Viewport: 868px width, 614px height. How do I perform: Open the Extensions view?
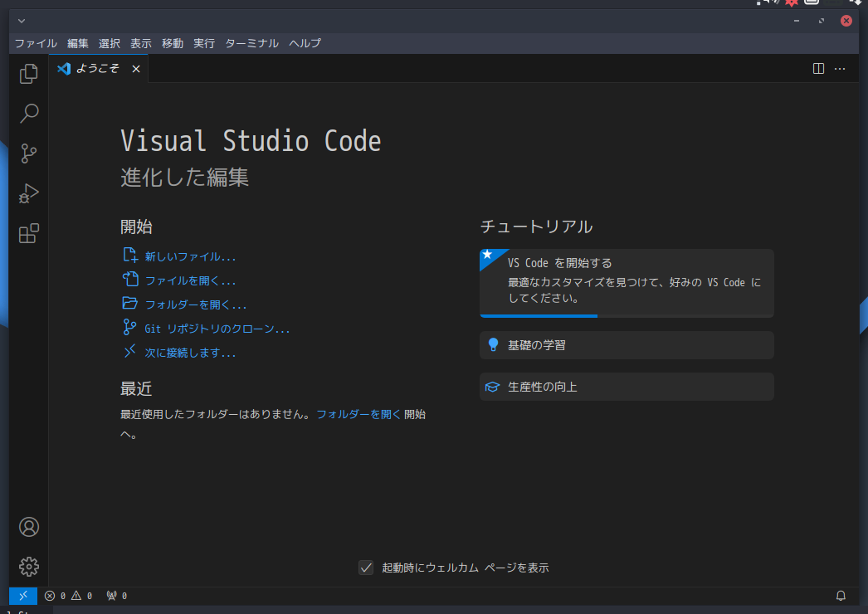pyautogui.click(x=28, y=233)
